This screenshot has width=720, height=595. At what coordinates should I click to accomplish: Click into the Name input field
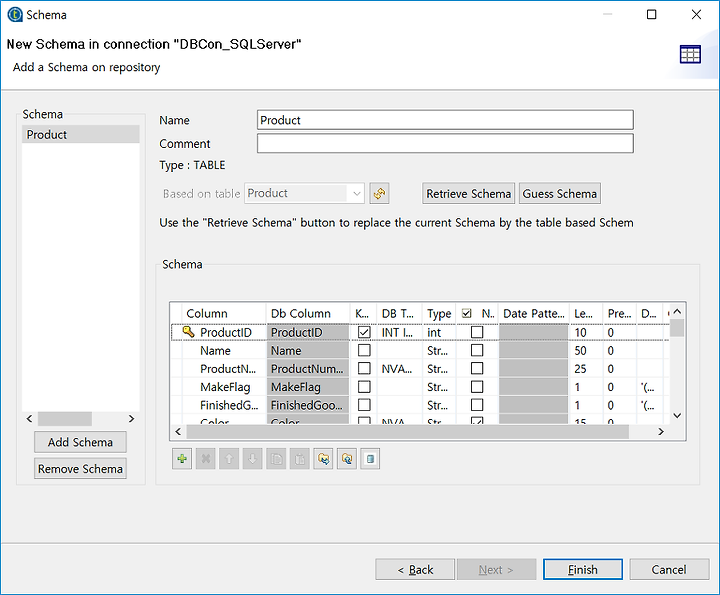(x=445, y=120)
